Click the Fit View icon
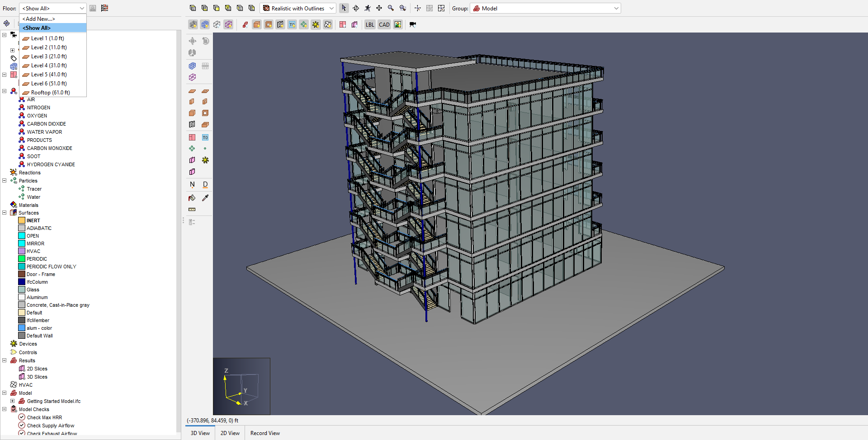This screenshot has height=440, width=868. 441,8
